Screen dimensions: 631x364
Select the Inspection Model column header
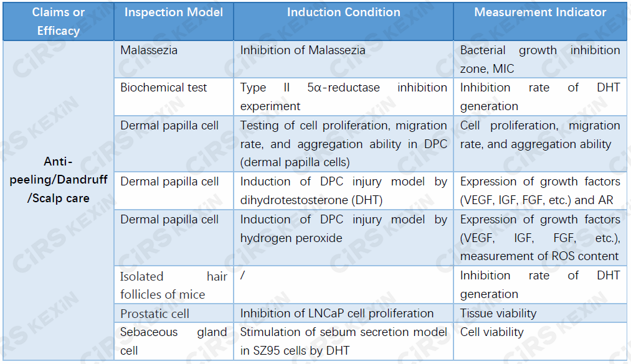(x=174, y=21)
